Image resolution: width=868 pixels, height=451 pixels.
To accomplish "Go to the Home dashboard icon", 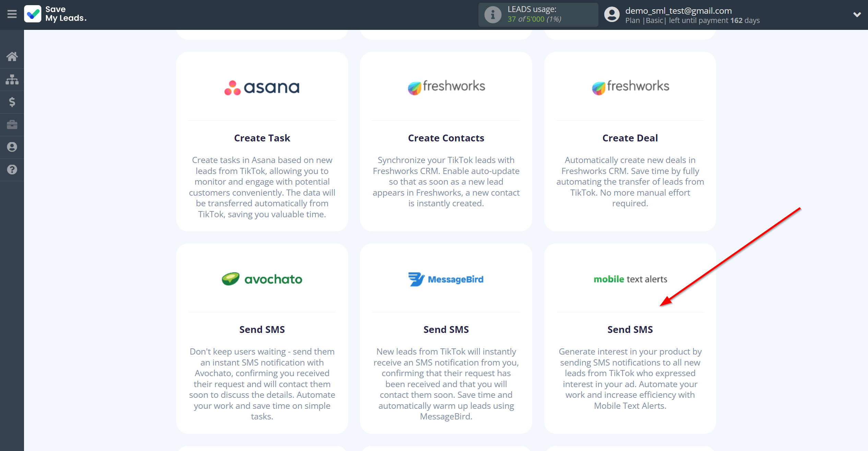I will [12, 56].
